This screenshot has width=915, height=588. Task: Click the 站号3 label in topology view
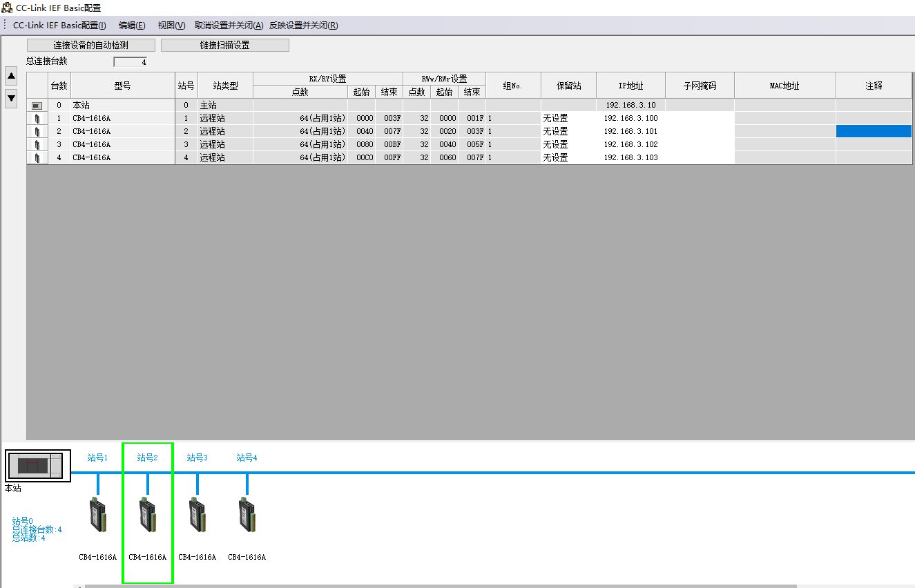197,458
